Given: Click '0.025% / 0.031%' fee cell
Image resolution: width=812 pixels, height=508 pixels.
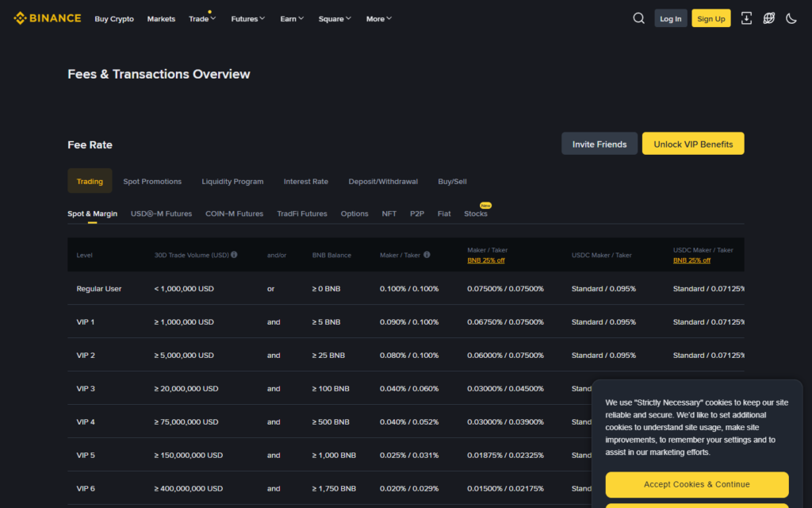Looking at the screenshot, I should (x=409, y=455).
